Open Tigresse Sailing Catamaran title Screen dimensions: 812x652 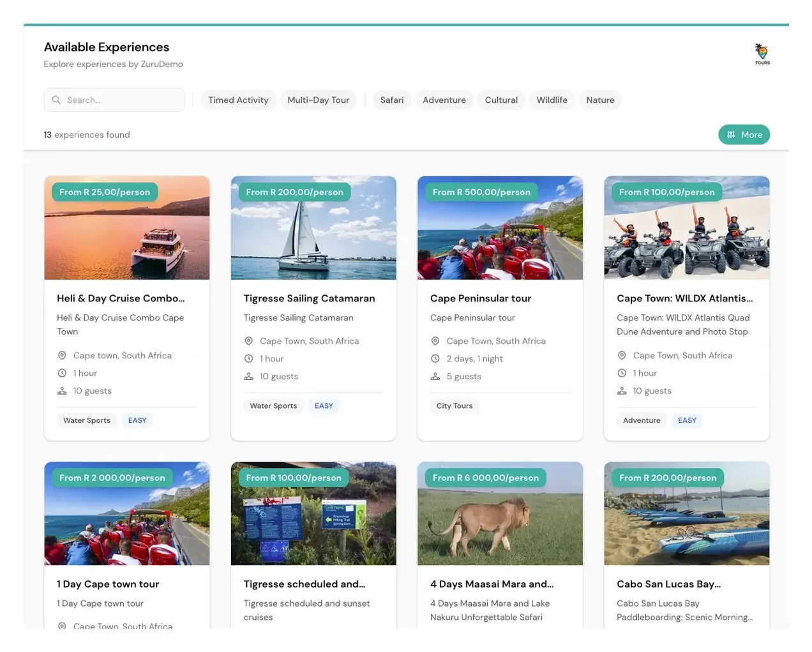(x=309, y=298)
